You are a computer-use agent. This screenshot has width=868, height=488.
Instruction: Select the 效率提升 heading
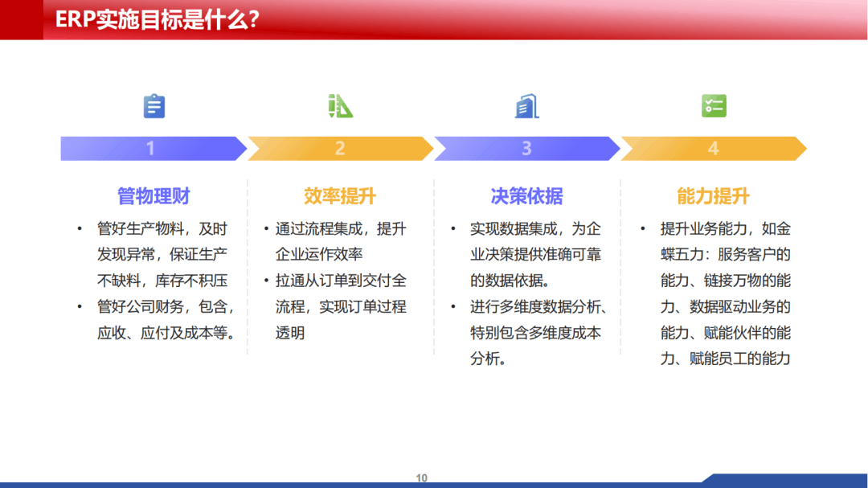[x=340, y=196]
